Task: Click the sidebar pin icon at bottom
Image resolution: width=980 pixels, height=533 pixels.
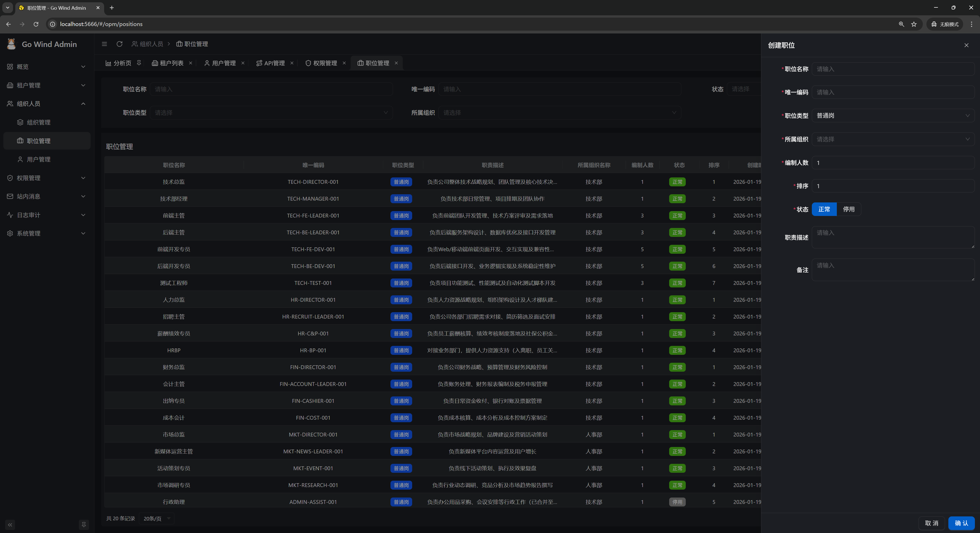Action: pyautogui.click(x=84, y=525)
